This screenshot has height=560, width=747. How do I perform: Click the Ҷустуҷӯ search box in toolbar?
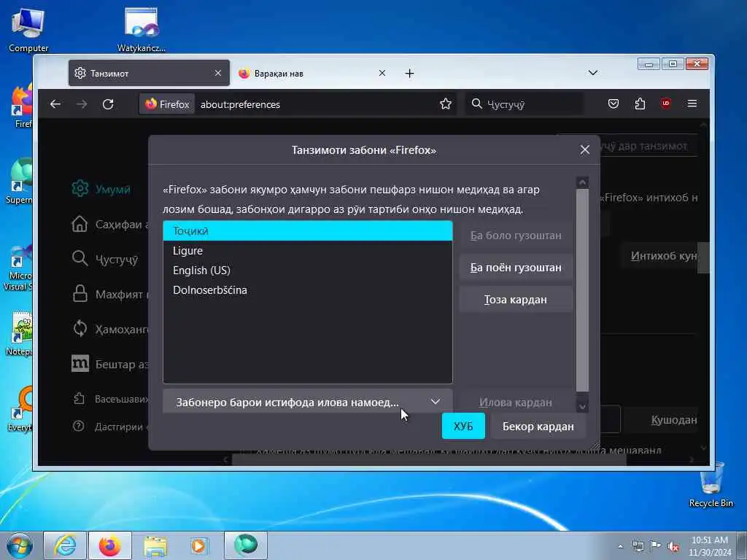524,104
